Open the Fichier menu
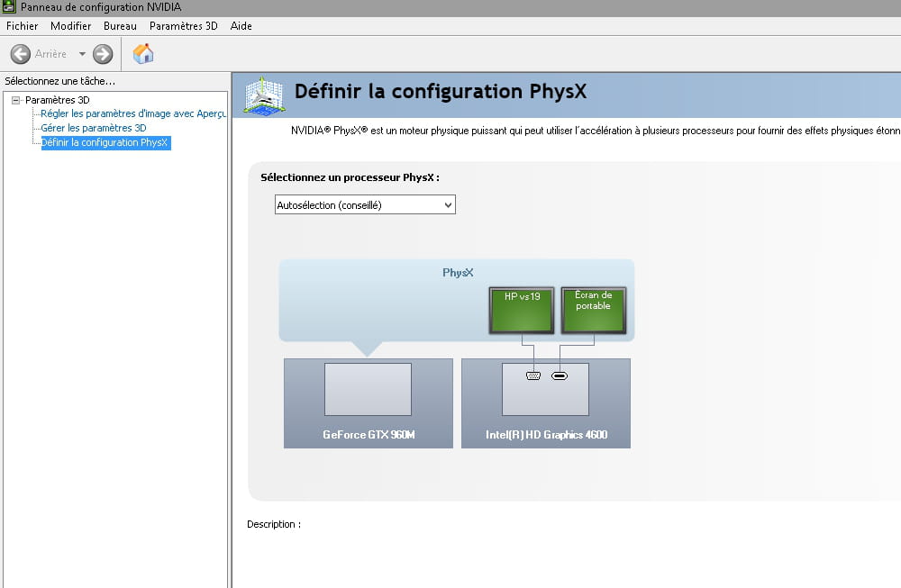Screen dimensions: 901x588 tap(22, 26)
